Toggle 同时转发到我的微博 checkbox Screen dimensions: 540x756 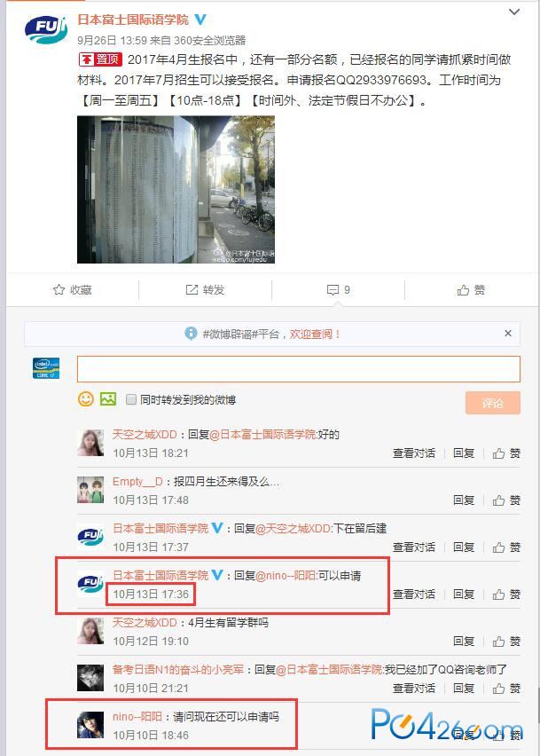[130, 399]
